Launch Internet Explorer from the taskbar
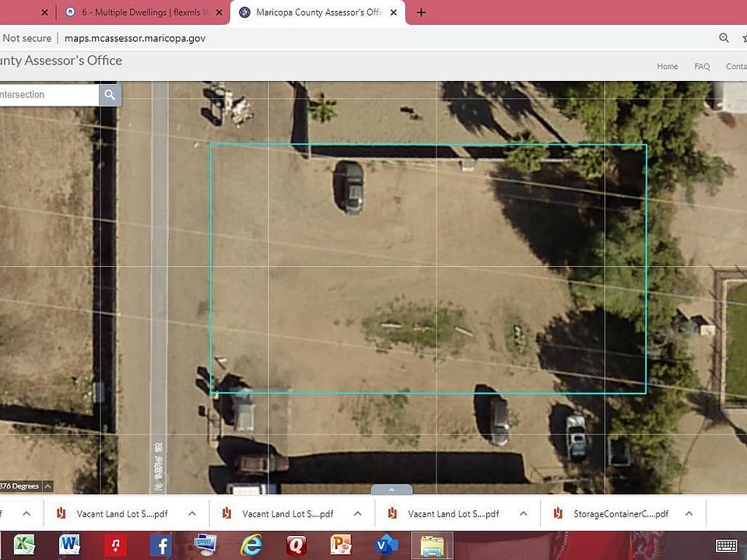Screen dimensions: 747x560 tap(251, 544)
